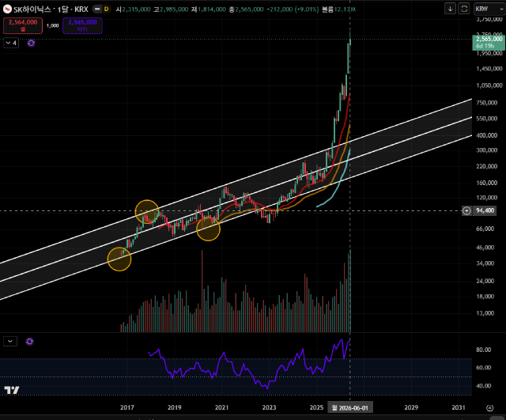Click the 60.00 RSI scale label
Viewport: 506px width, 420px height.
(483, 368)
